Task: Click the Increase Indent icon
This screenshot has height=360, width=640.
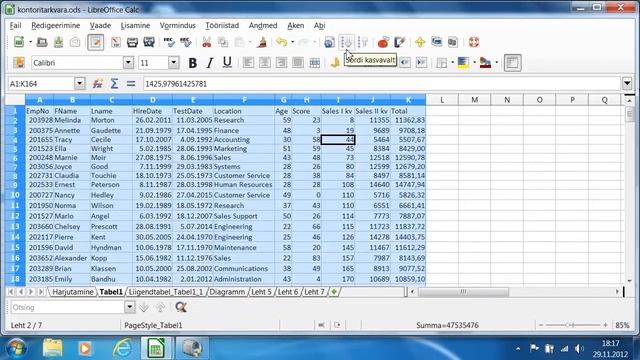Action: pos(421,62)
